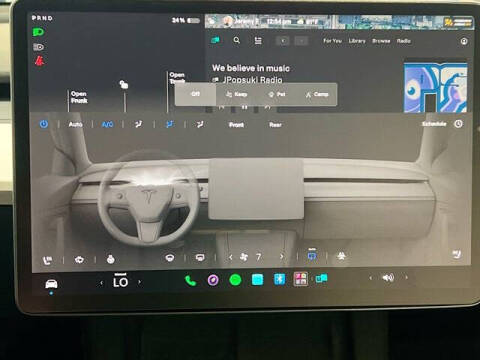Viewport: 480px width, 360px height.
Task: Tap the car controls icon in the dock
Action: 51,284
